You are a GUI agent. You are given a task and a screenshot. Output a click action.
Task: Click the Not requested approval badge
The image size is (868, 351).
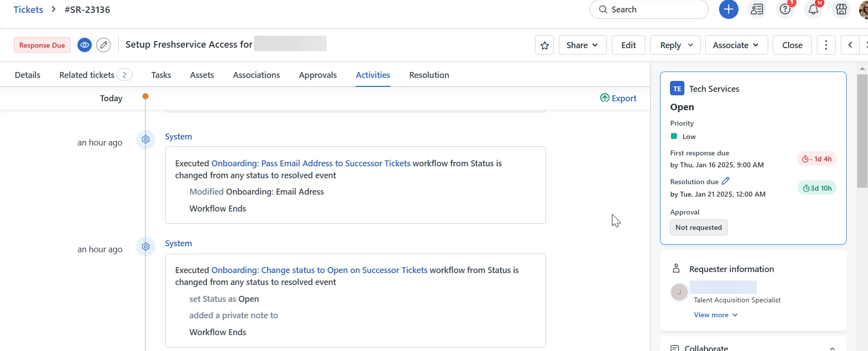[698, 227]
